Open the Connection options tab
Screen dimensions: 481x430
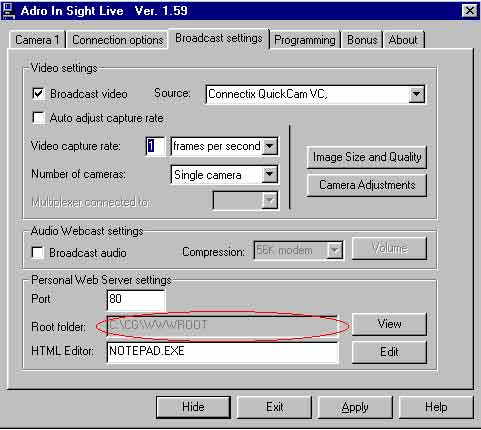[x=117, y=40]
